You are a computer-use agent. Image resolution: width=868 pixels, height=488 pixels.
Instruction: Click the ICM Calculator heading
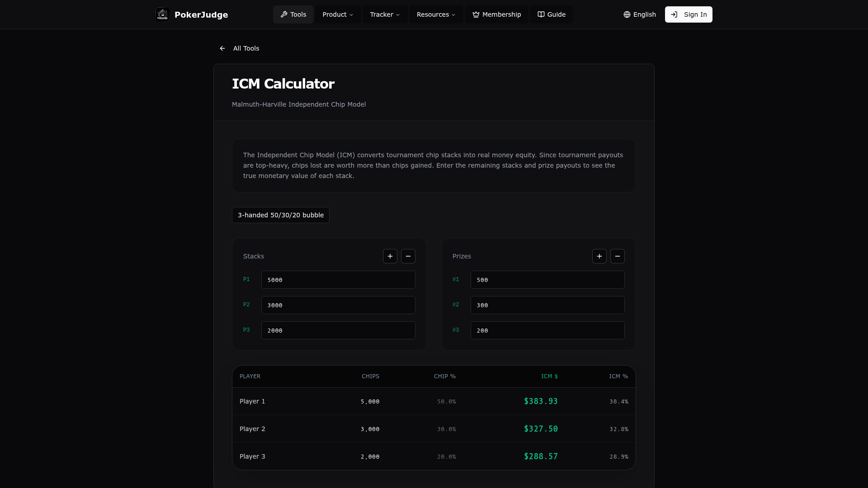(283, 84)
